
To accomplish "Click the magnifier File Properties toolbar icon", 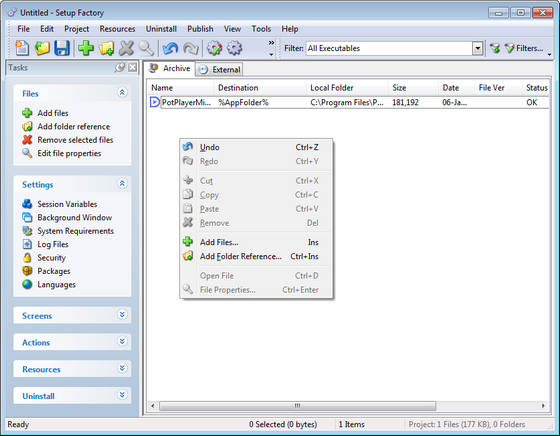I will point(146,48).
